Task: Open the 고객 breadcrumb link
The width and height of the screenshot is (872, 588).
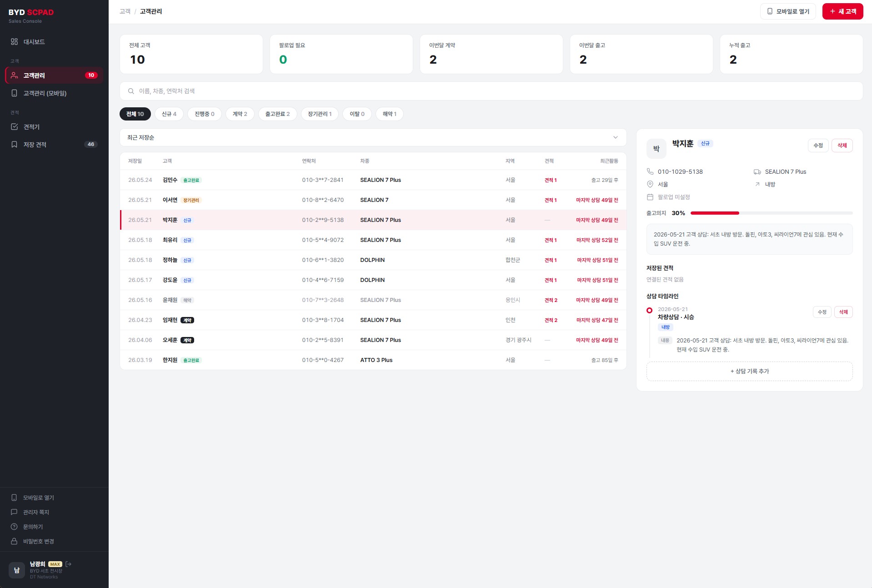Action: 125,11
